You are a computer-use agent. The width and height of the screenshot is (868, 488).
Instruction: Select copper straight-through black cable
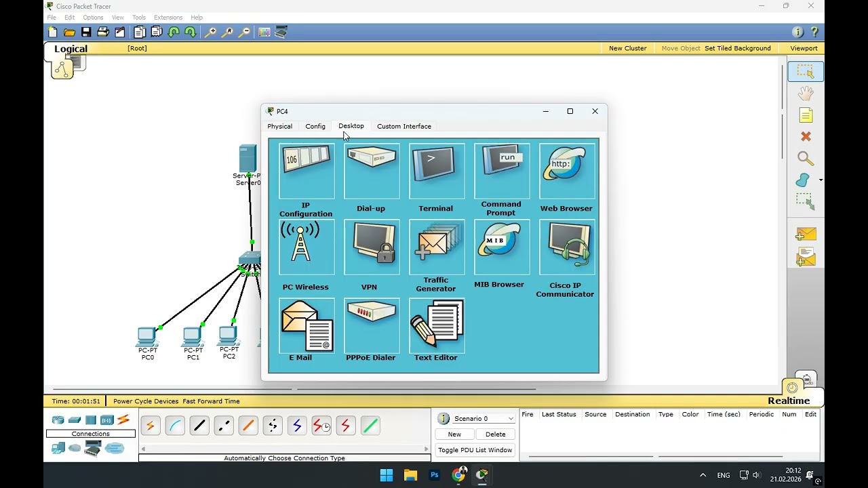click(x=199, y=426)
